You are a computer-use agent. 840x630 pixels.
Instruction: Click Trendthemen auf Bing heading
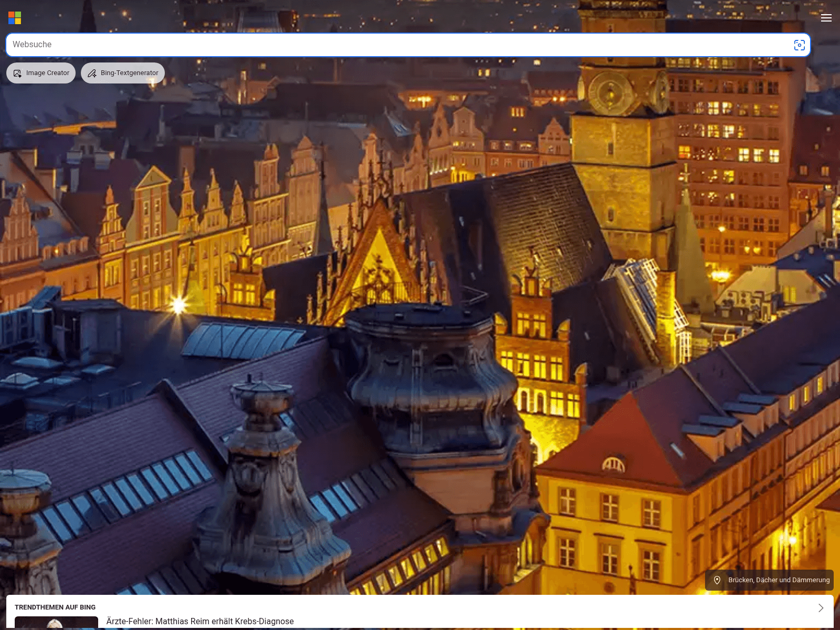point(55,607)
